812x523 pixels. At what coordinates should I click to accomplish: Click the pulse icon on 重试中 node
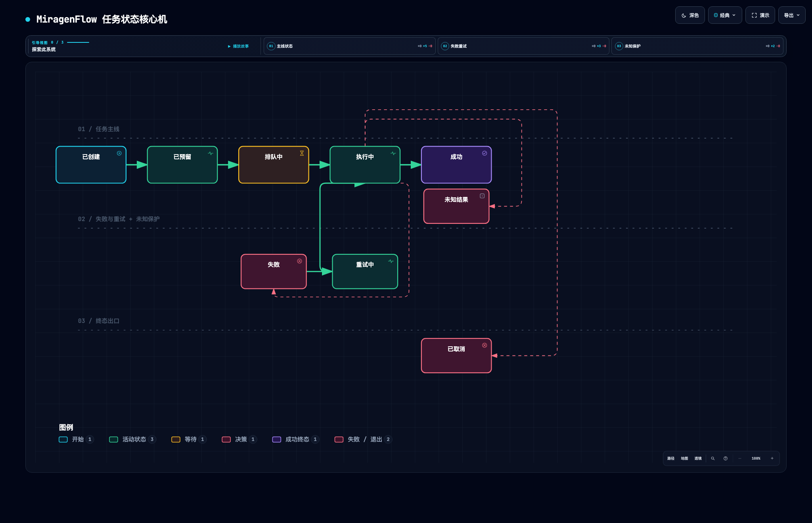coord(391,261)
